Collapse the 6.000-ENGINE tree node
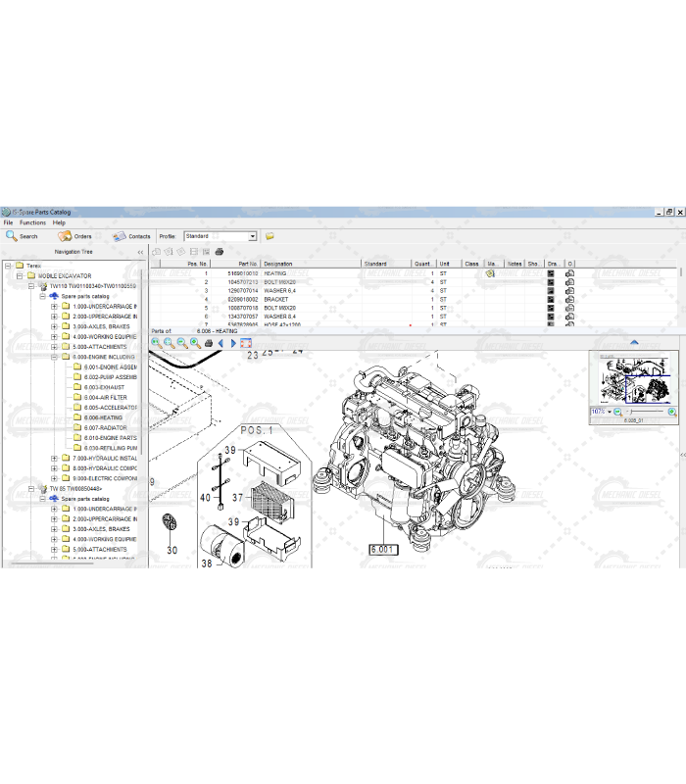 click(x=54, y=358)
